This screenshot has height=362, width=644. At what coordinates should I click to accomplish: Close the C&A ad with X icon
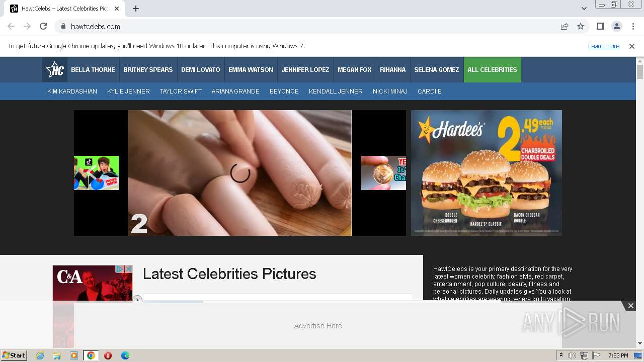point(128,269)
